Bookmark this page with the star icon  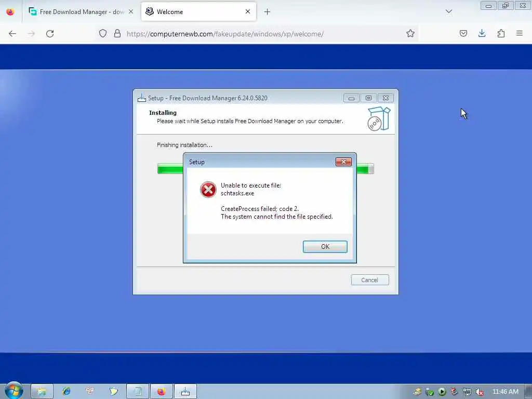[410, 34]
